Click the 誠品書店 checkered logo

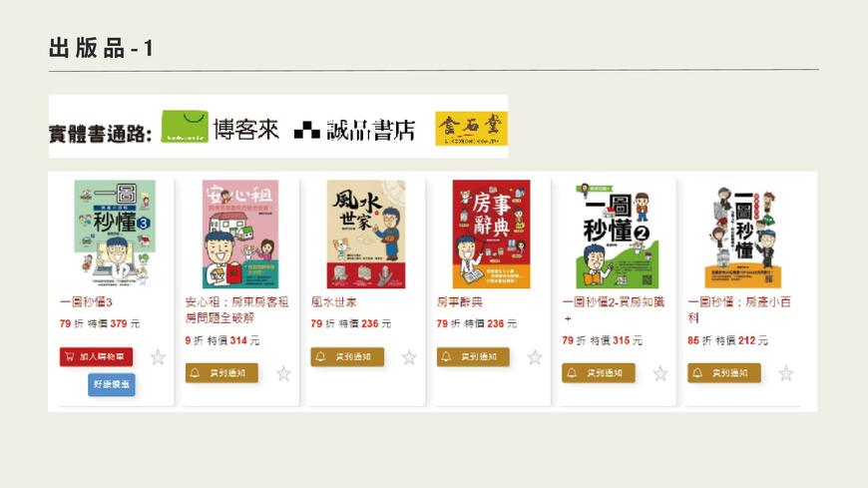(307, 132)
